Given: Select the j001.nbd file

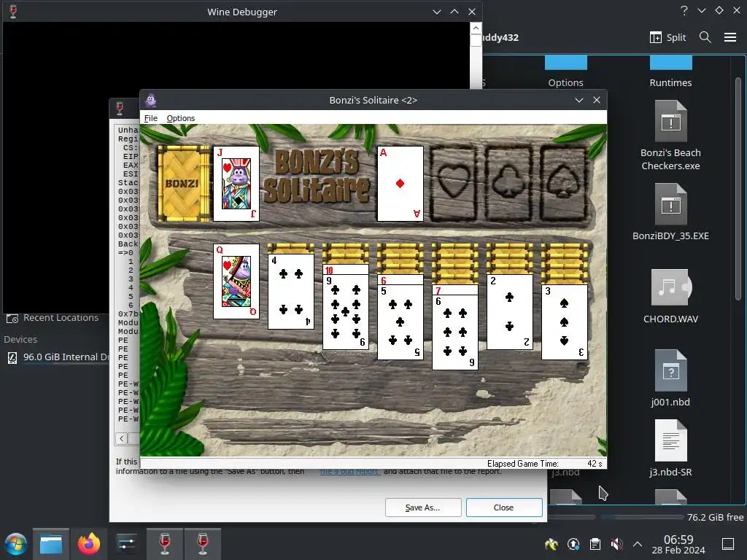Looking at the screenshot, I should tap(670, 378).
